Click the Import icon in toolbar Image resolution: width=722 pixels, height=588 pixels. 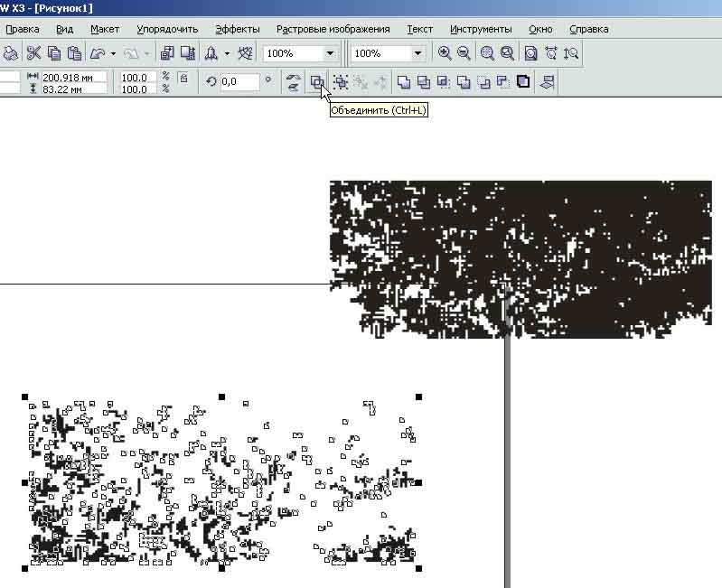(167, 54)
